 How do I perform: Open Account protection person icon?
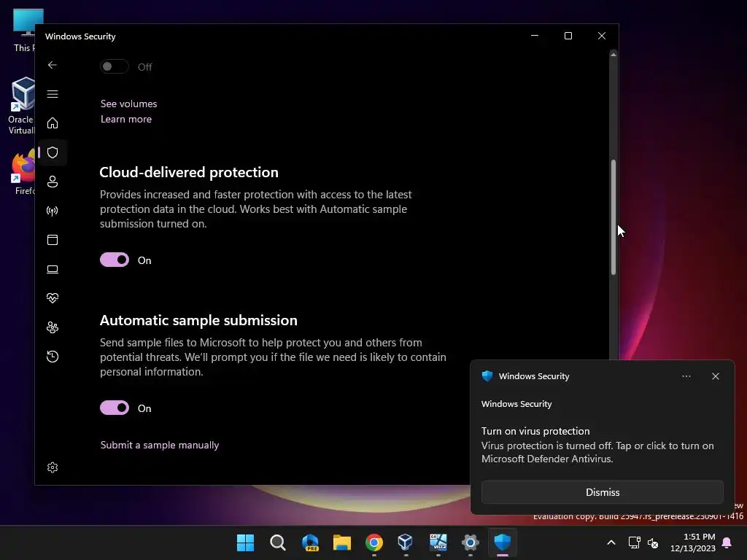pyautogui.click(x=53, y=182)
